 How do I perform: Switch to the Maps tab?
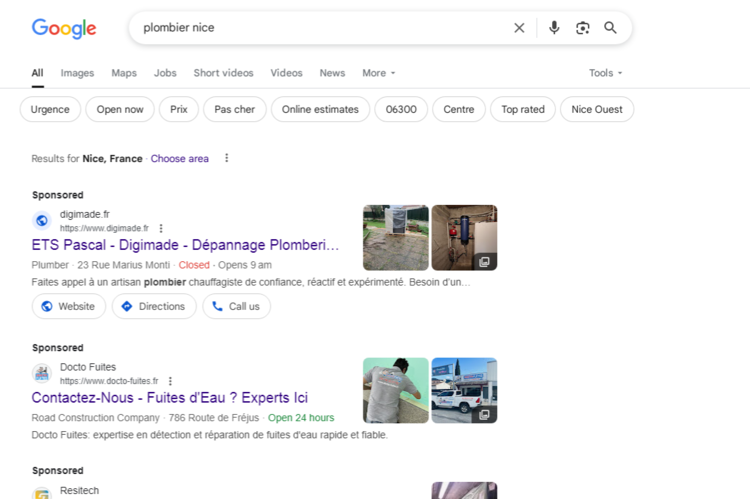point(124,73)
